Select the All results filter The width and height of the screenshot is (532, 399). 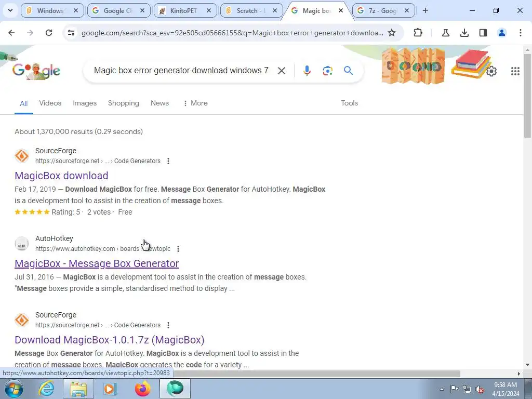(x=23, y=103)
